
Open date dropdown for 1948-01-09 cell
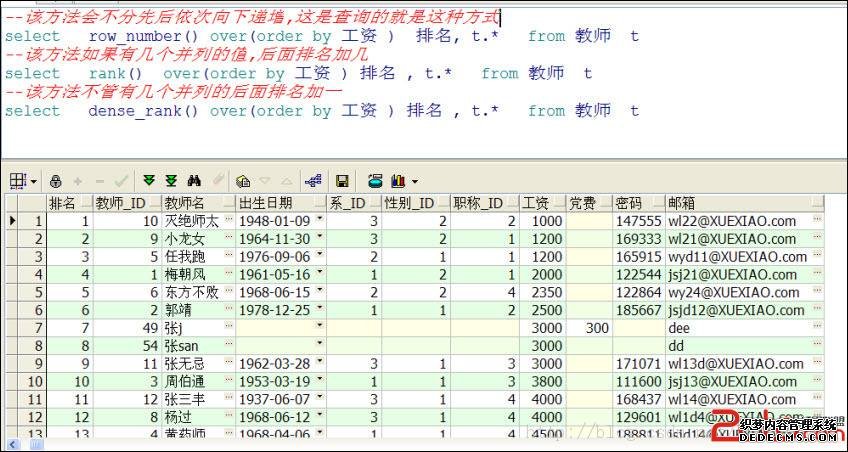click(320, 221)
